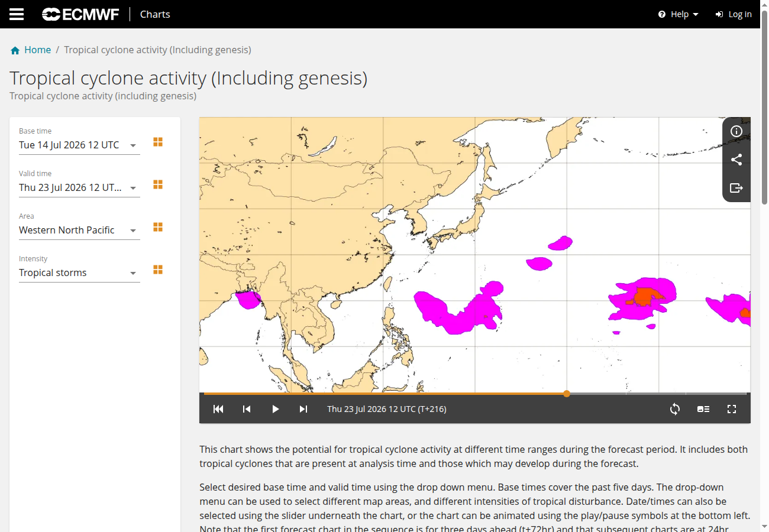The height and width of the screenshot is (532, 769).
Task: Step to the previous forecast frame
Action: pyautogui.click(x=247, y=409)
